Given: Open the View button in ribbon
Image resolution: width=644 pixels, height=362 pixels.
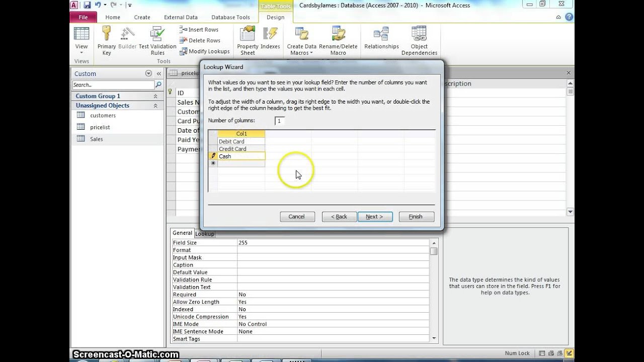Looking at the screenshot, I should 81,41.
